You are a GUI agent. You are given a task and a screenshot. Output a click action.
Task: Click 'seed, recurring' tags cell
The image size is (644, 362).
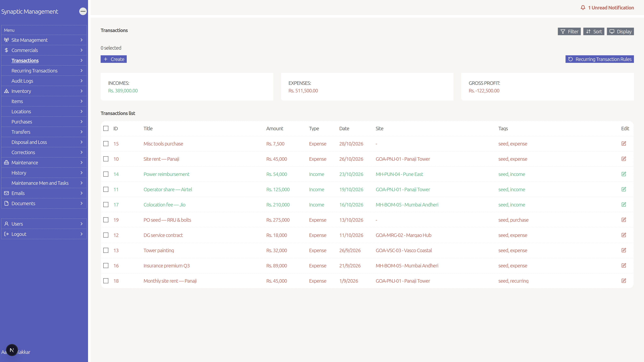click(513, 281)
